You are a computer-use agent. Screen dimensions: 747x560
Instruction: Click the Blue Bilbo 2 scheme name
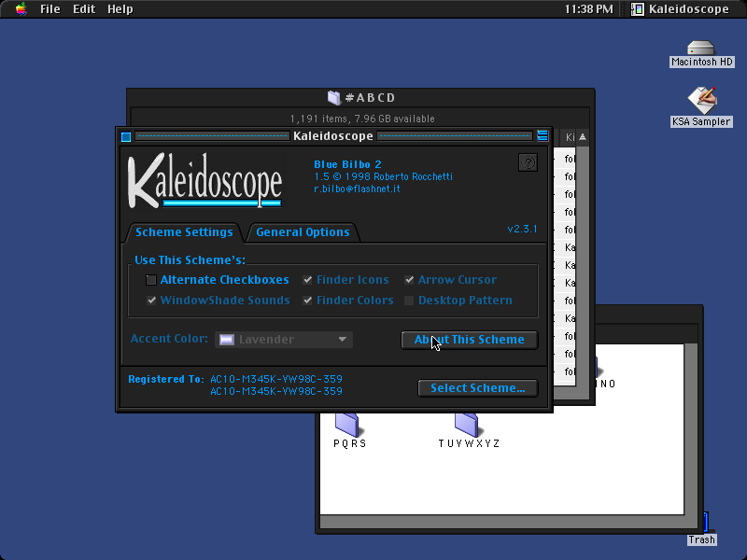(x=347, y=165)
